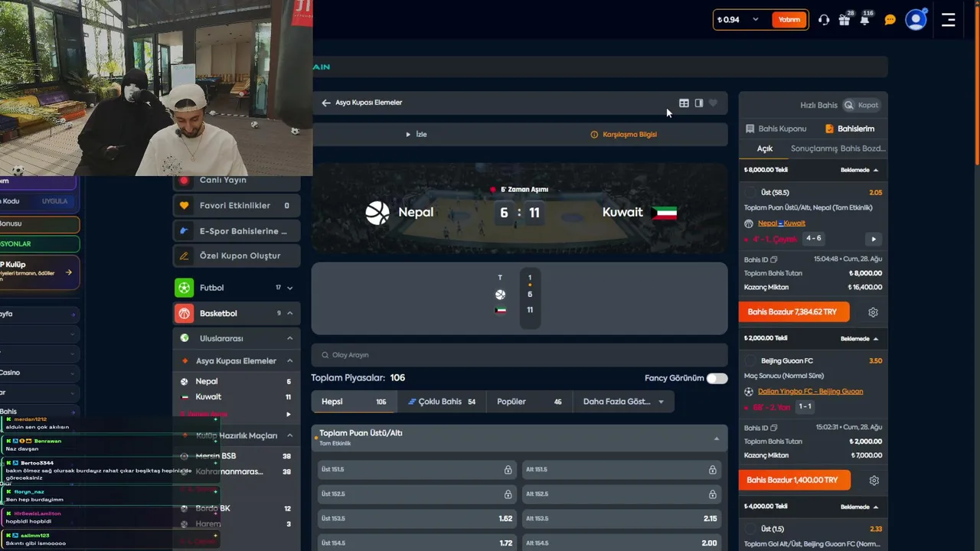Show the Sonuçlanmış bets tab

(x=814, y=148)
